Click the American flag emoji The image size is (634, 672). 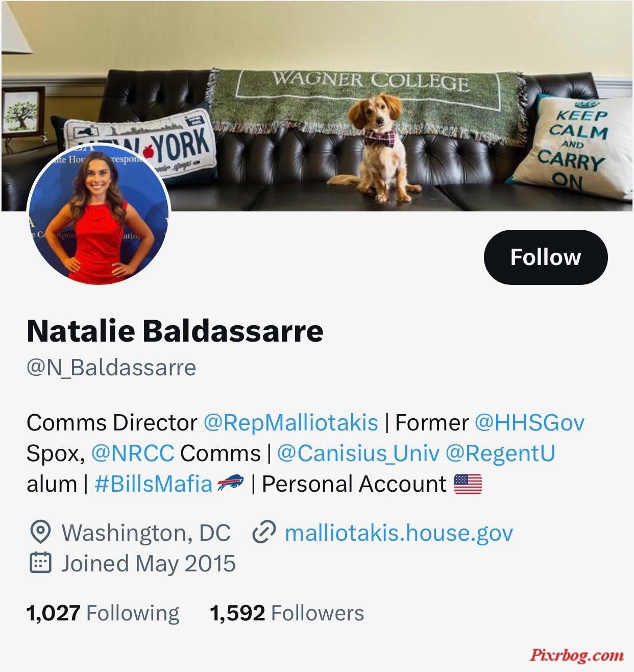(468, 484)
